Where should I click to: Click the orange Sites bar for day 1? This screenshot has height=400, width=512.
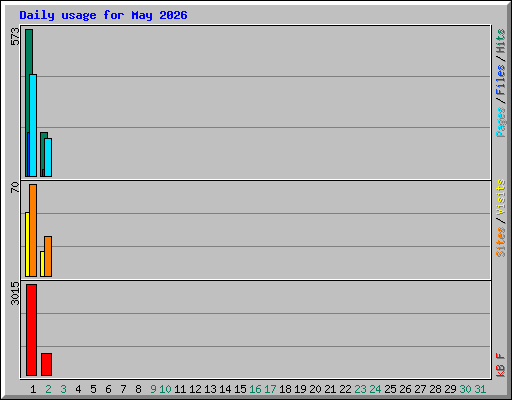coord(33,230)
